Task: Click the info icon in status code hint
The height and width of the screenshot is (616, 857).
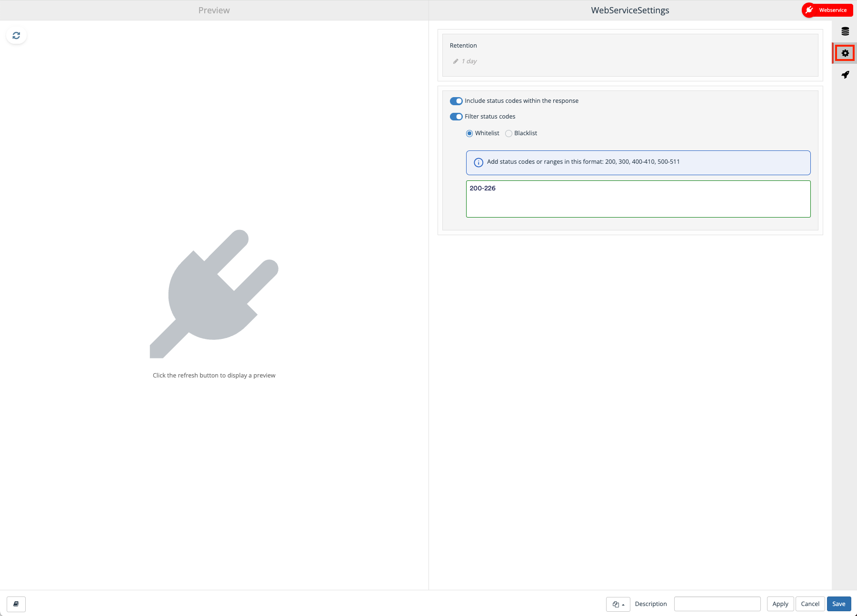Action: click(x=478, y=162)
